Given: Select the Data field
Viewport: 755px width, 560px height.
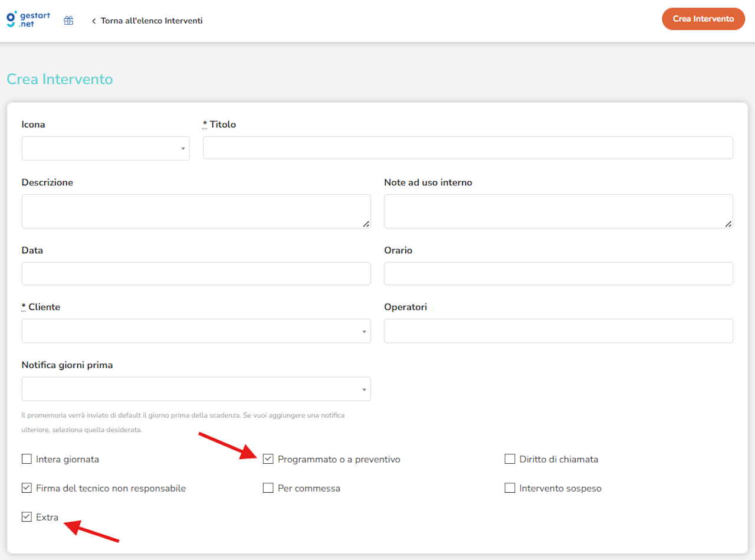Looking at the screenshot, I should point(196,274).
